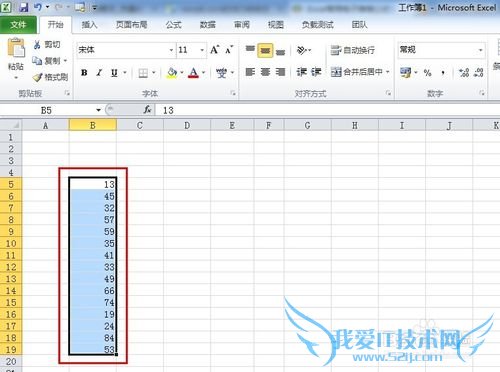Click the highlighted Middle Align icon
This screenshot has width=500, height=372.
coord(265,50)
